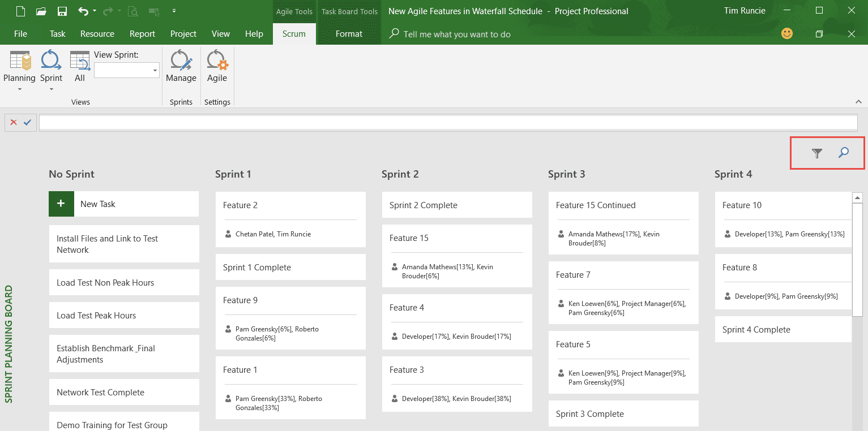This screenshot has height=431, width=868.
Task: Select the Feature 9 card
Action: [x=290, y=317]
